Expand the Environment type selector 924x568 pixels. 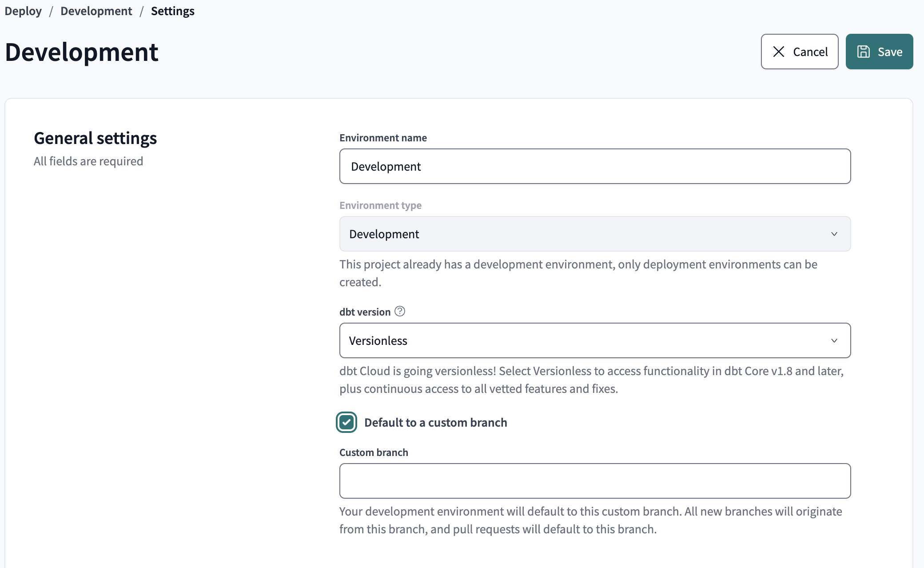point(595,234)
